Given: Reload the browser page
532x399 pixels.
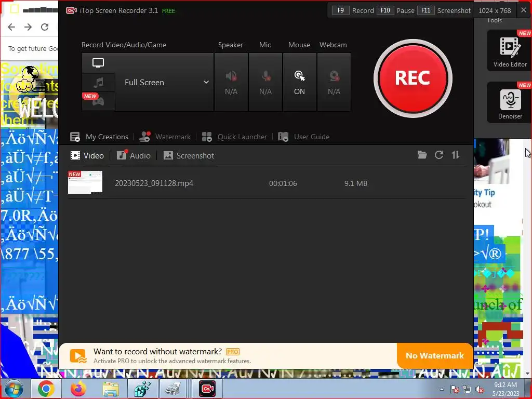Looking at the screenshot, I should click(x=45, y=27).
